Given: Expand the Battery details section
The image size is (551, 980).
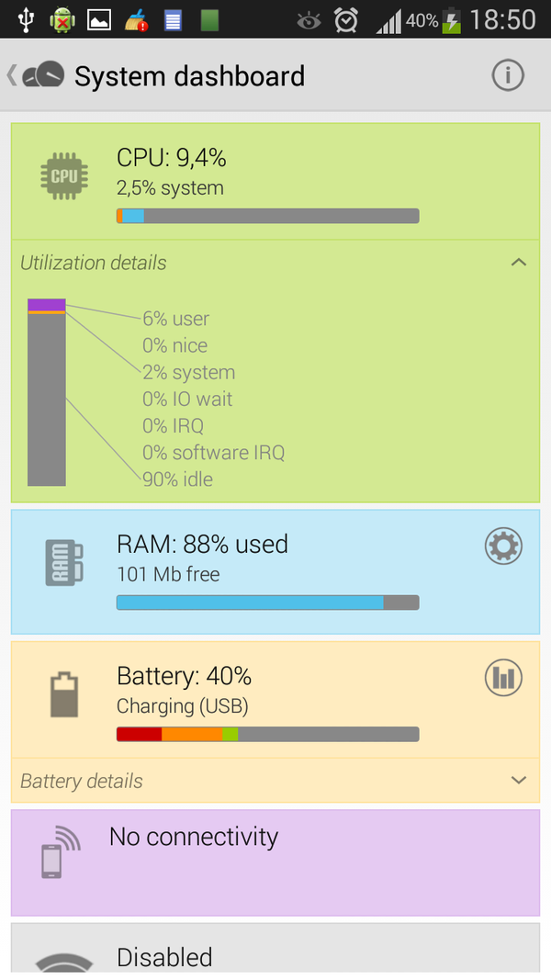Looking at the screenshot, I should click(x=518, y=780).
